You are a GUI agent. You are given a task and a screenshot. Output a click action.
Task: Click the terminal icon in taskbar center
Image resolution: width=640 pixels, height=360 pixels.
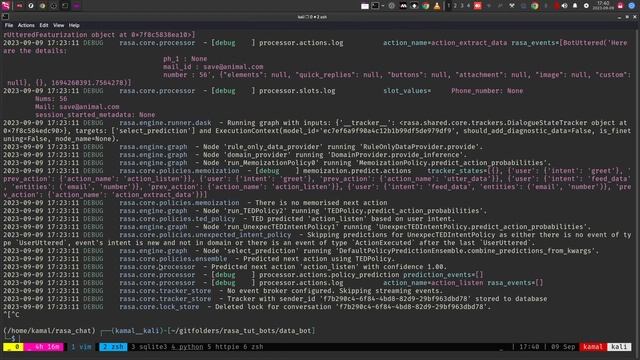click(x=375, y=6)
